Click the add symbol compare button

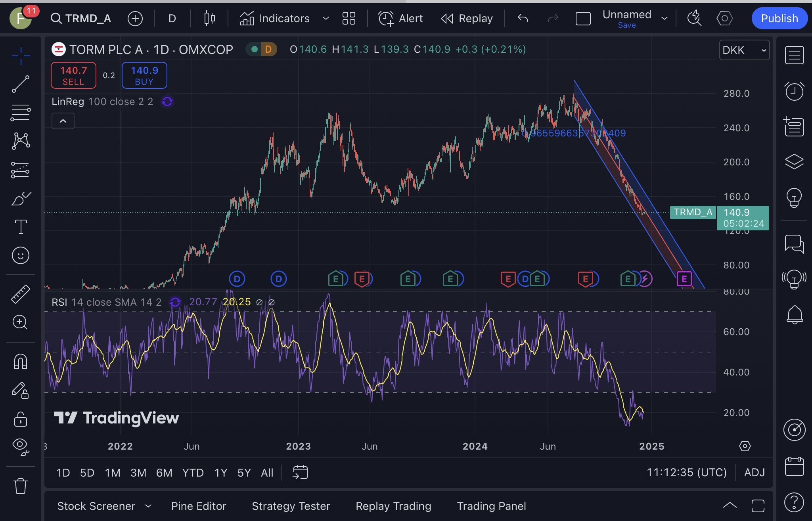(135, 18)
